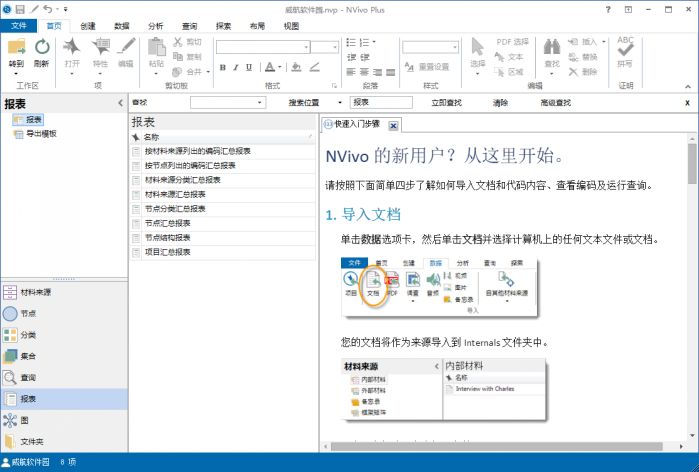This screenshot has width=699, height=472.
Task: Click the 立即查找 Find Now button
Action: point(446,103)
